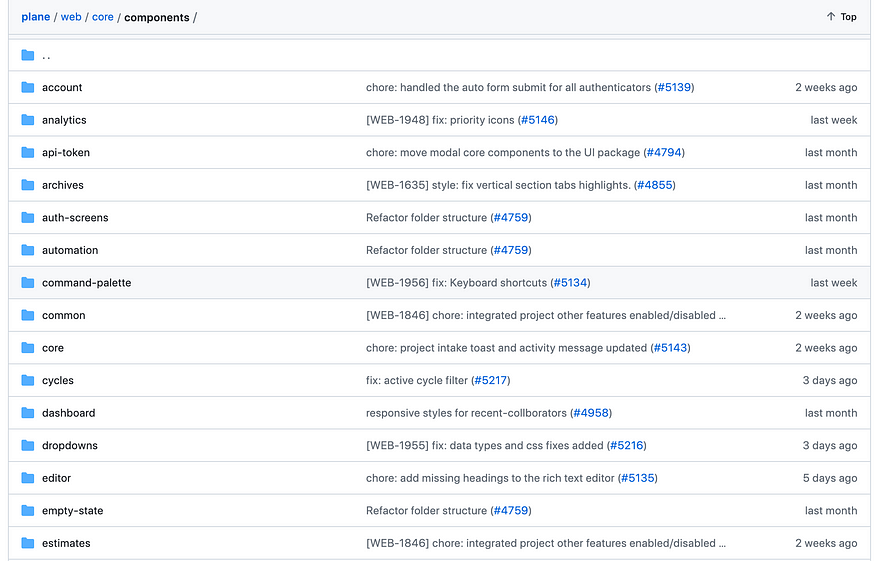Go to web in the breadcrumb

coord(71,17)
